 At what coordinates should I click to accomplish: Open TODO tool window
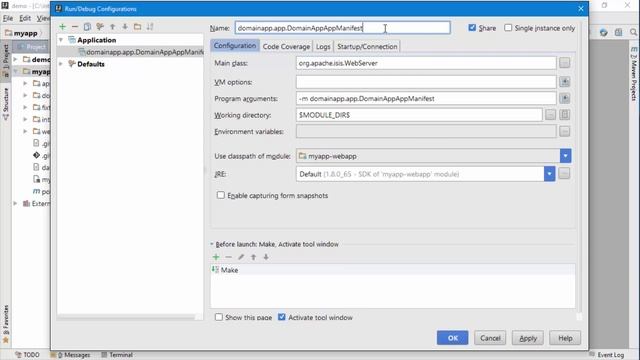click(27, 355)
